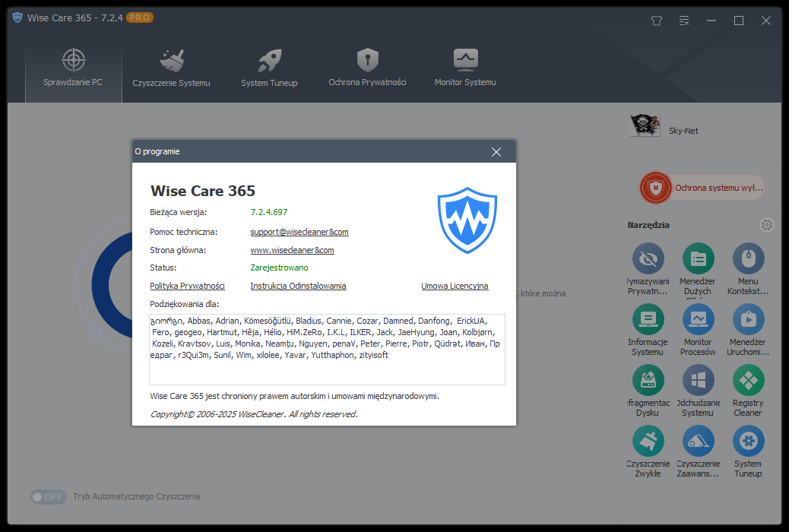Click the Narzędzia section heading
This screenshot has height=532, width=789.
(648, 225)
